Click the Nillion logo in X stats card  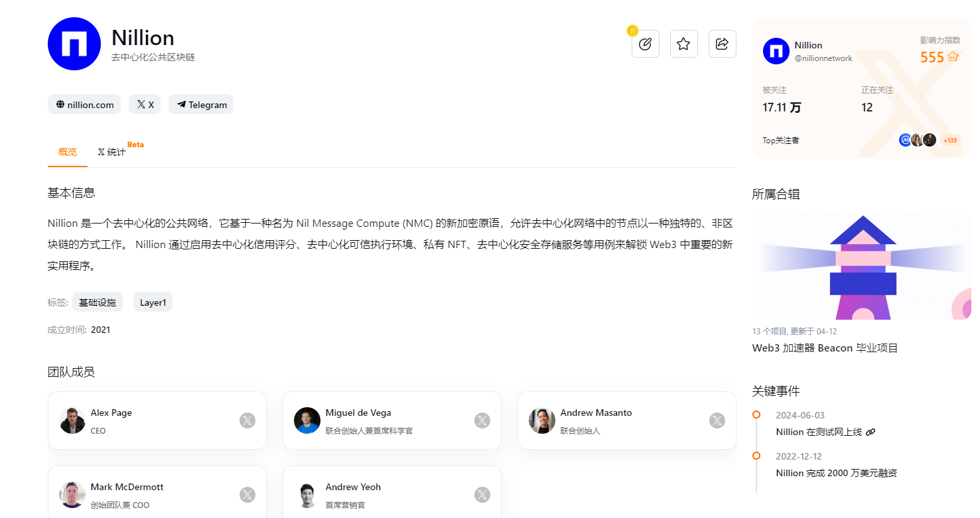coord(776,51)
